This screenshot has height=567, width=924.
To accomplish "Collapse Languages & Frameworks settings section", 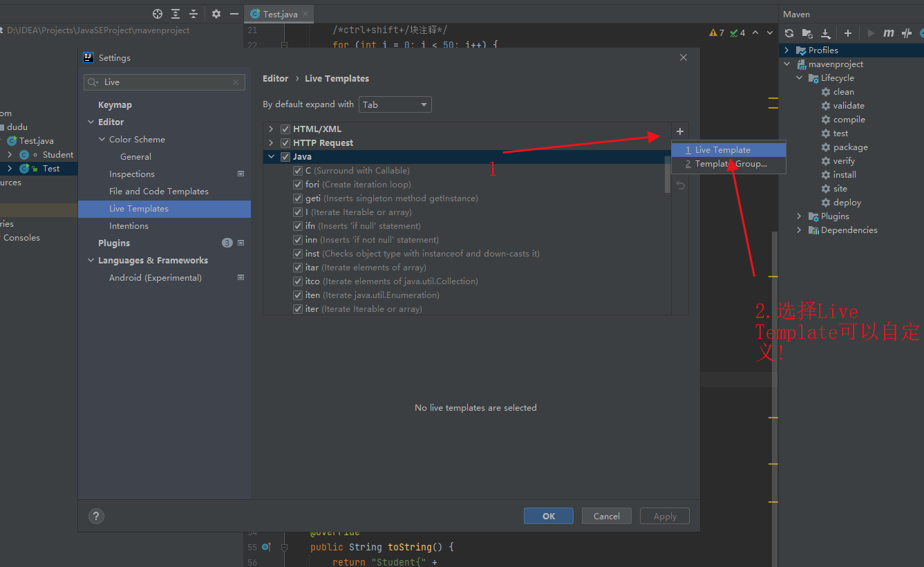I will (91, 261).
